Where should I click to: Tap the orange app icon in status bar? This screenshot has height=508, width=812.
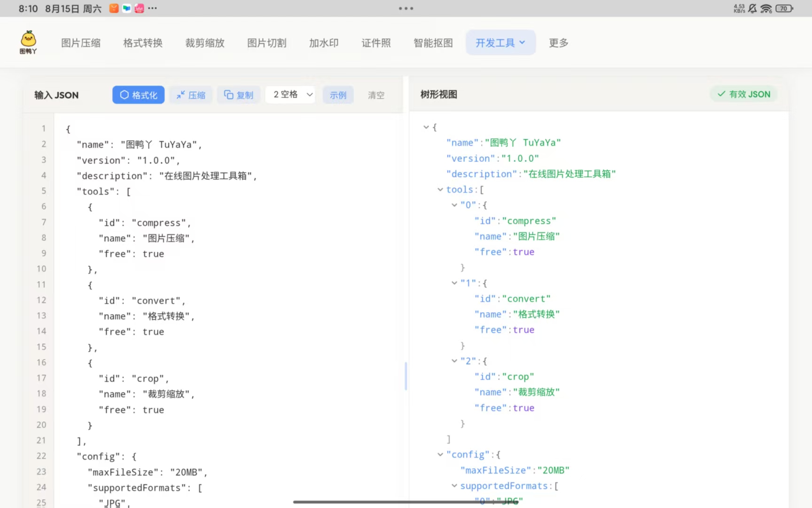114,8
